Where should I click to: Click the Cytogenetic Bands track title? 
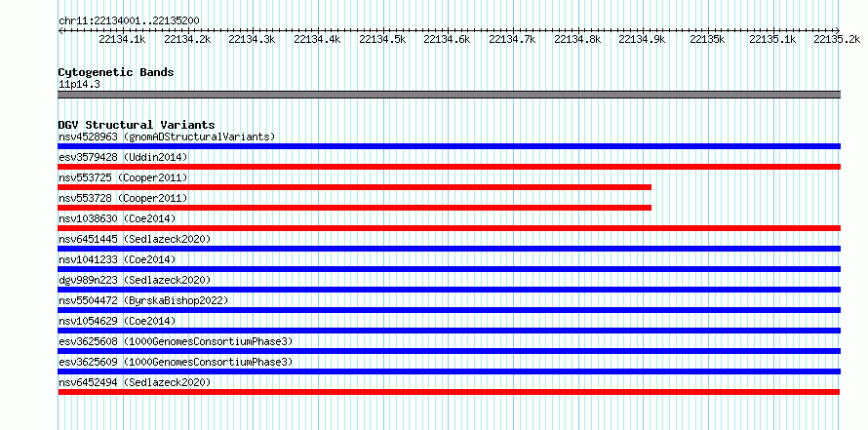(x=116, y=72)
